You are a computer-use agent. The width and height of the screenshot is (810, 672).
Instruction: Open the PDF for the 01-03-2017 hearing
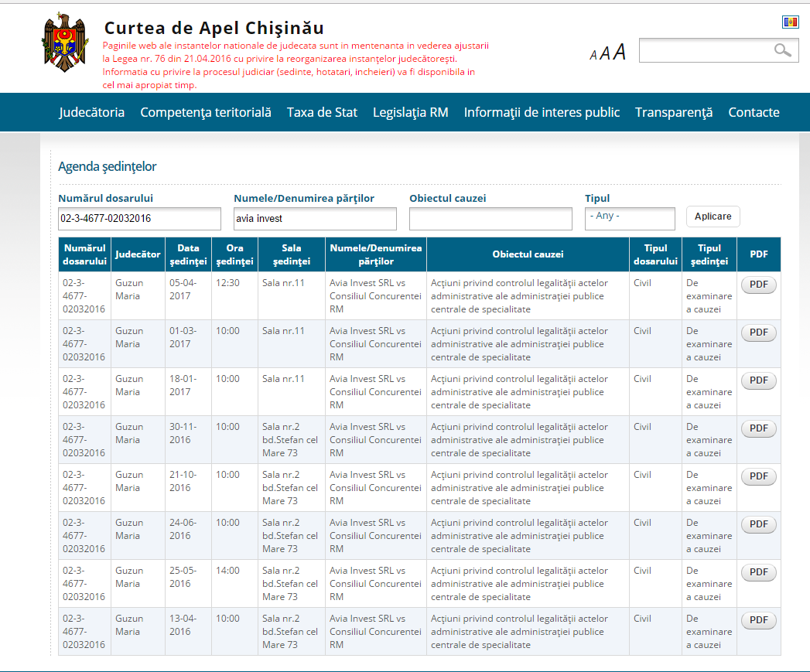pyautogui.click(x=757, y=332)
